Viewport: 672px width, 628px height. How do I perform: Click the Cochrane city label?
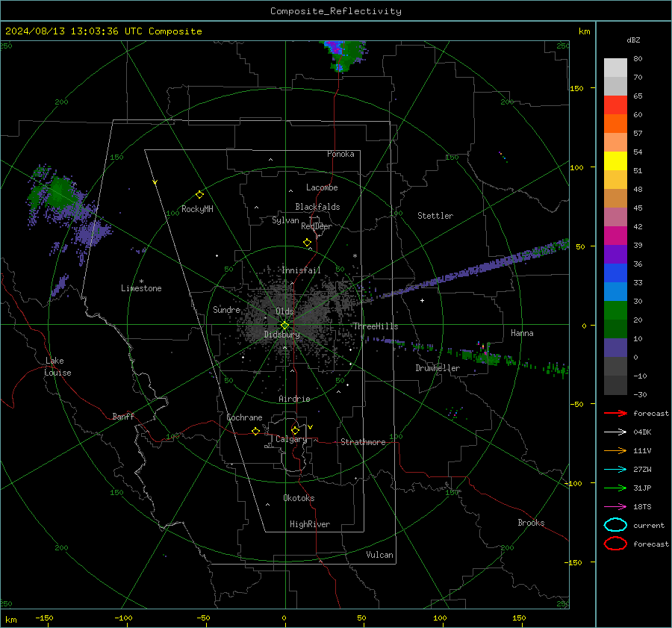(x=244, y=417)
